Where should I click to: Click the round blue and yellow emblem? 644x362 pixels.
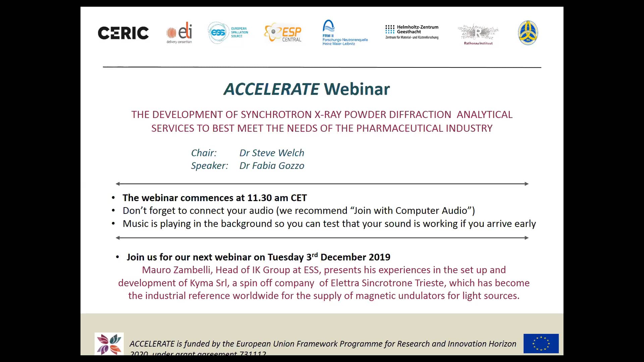528,33
